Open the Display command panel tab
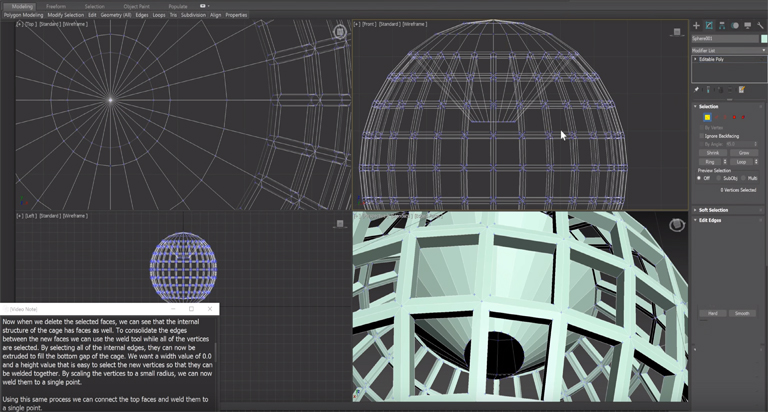This screenshot has width=768, height=412. 748,25
